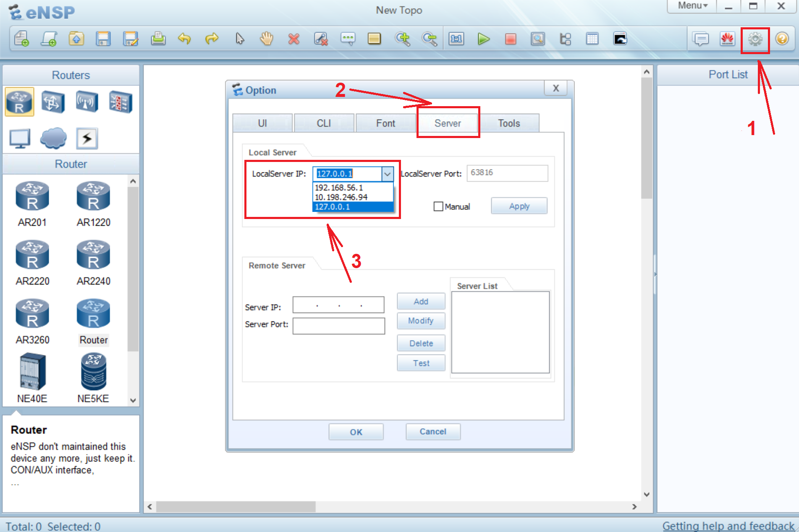
Task: Choose 192.168.56.1 from the IP list
Action: coord(353,188)
